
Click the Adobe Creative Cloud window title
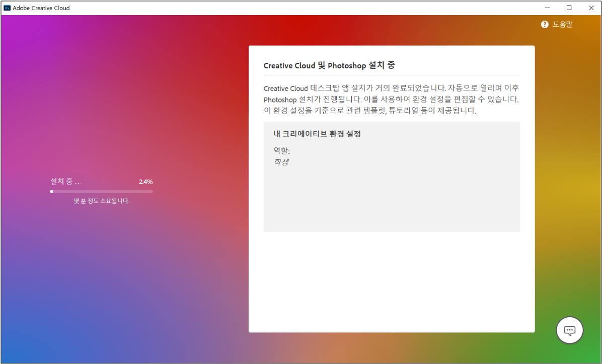pos(43,8)
